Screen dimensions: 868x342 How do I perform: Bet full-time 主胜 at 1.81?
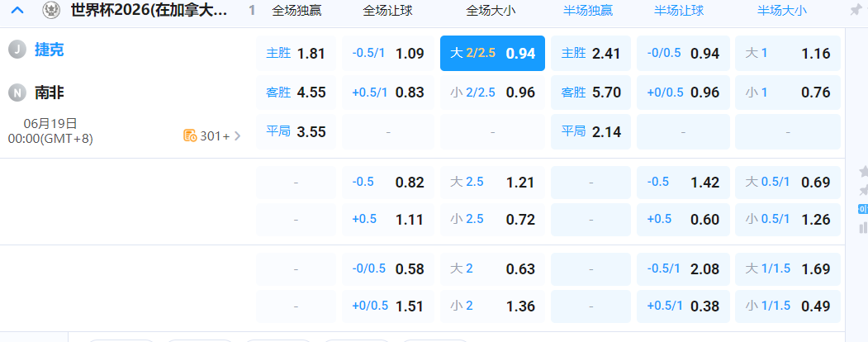point(296,54)
